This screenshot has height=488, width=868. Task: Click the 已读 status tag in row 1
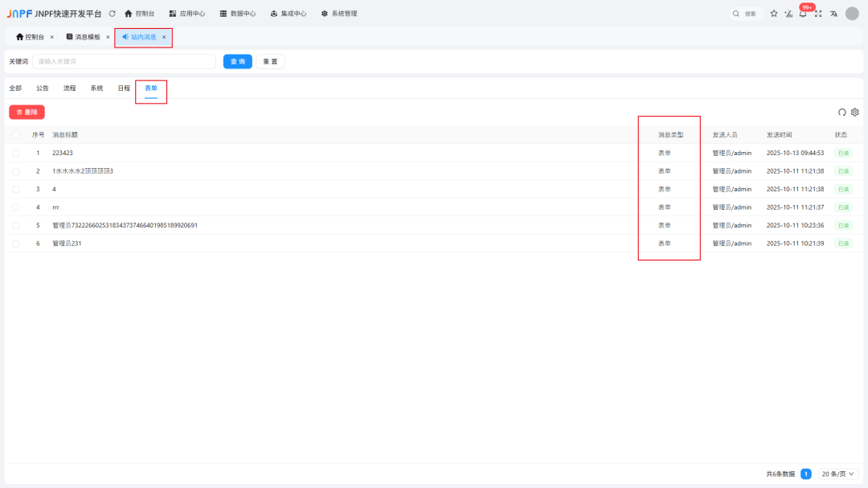(x=843, y=153)
